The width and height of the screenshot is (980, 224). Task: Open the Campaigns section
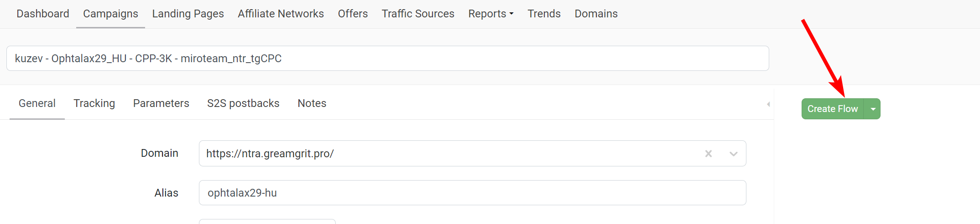point(110,14)
